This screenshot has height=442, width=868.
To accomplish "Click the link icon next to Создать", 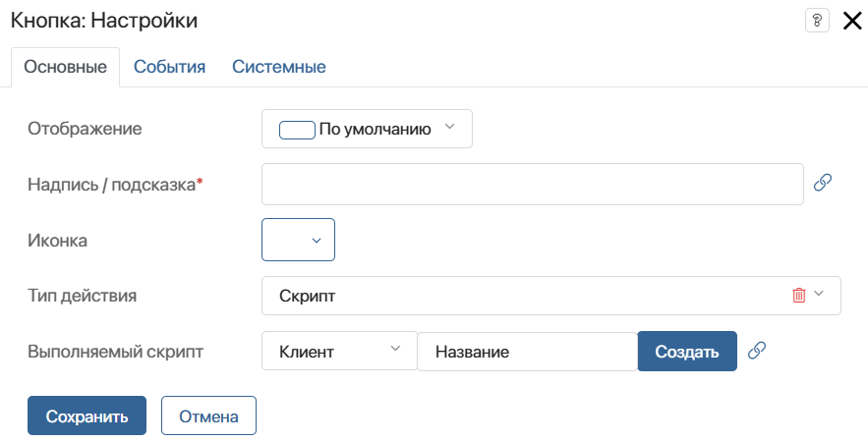I will click(757, 351).
